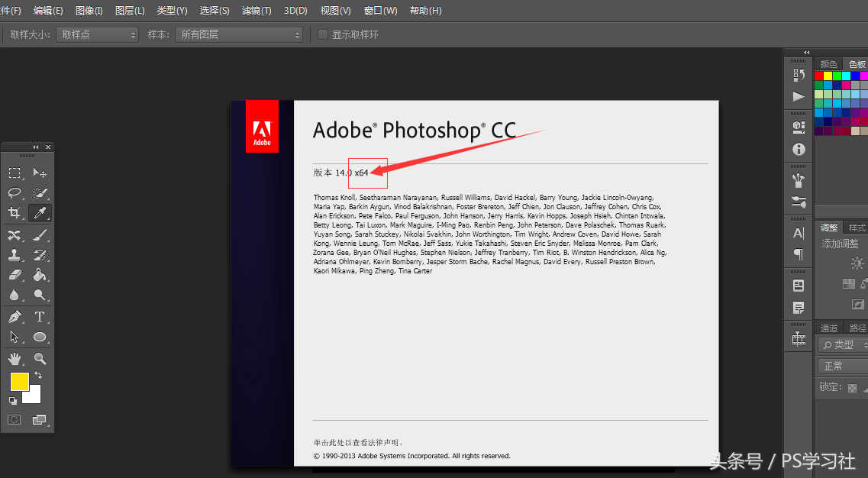Click the yellow foreground color swatch
The image size is (868, 478).
[19, 382]
